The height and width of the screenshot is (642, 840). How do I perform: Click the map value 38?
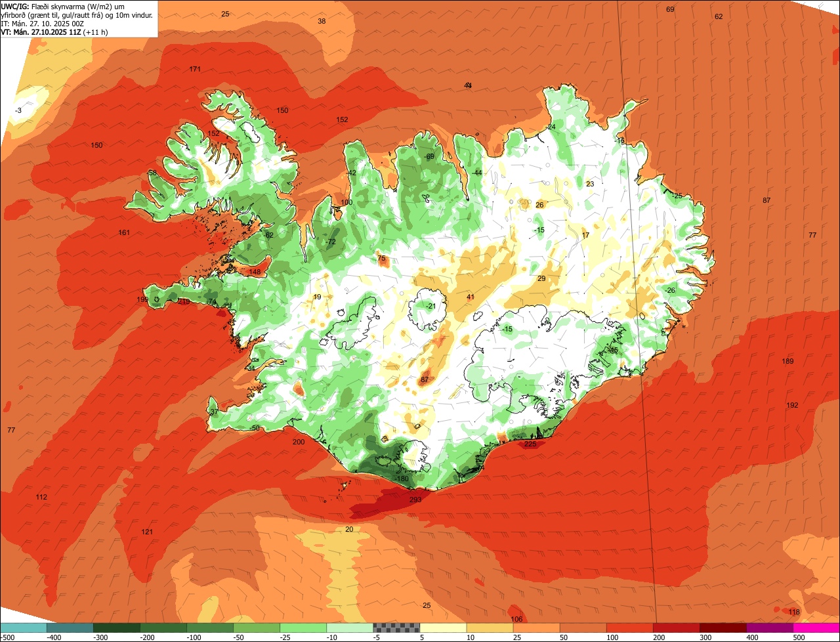click(322, 21)
